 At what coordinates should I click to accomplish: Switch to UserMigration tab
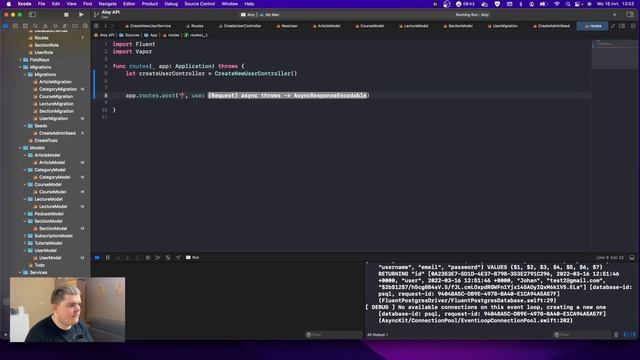pyautogui.click(x=502, y=26)
